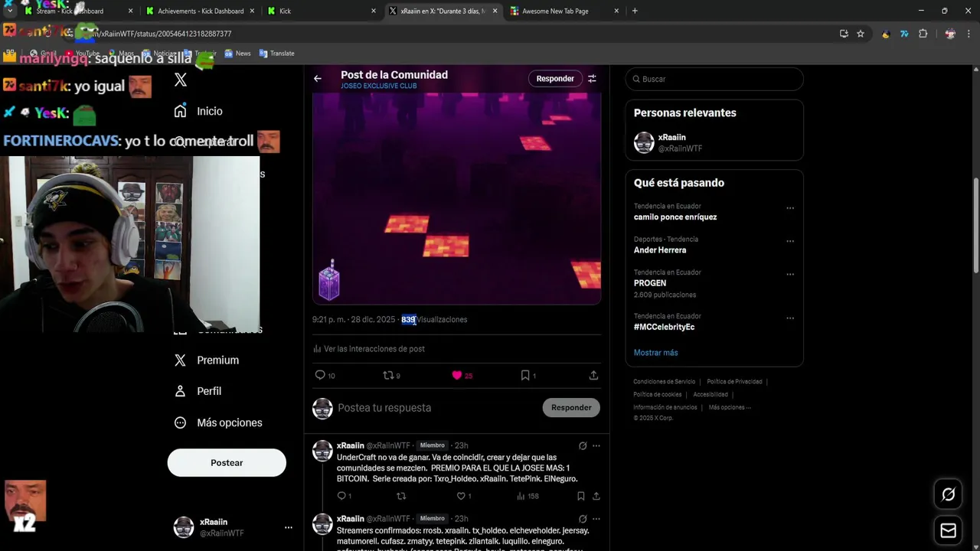Open reply settings icon next to Responder header
The height and width of the screenshot is (551, 980).
[x=592, y=79]
